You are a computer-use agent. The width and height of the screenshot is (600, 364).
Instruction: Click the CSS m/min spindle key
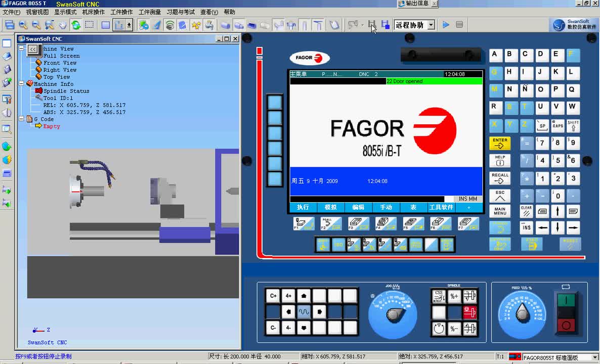(439, 296)
